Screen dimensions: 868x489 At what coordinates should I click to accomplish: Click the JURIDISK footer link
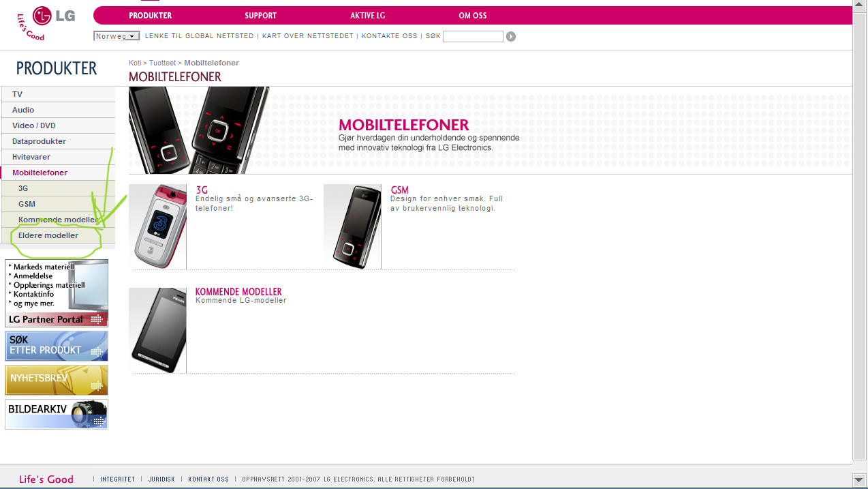pyautogui.click(x=162, y=479)
